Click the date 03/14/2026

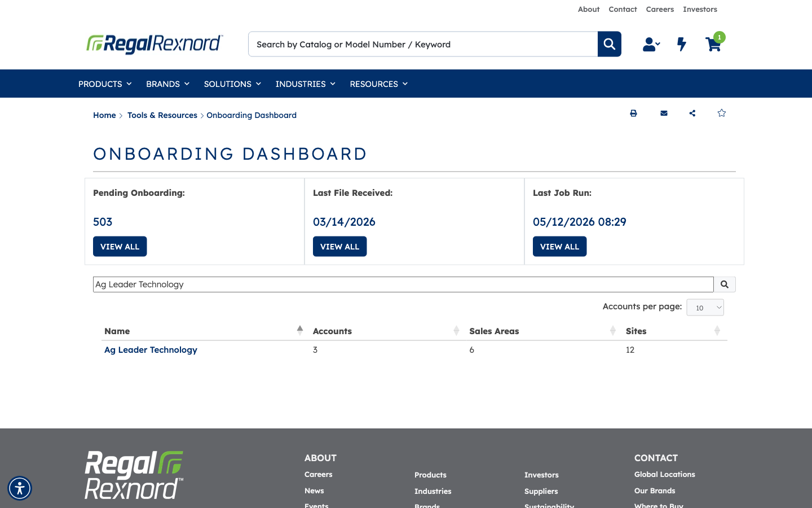(344, 222)
